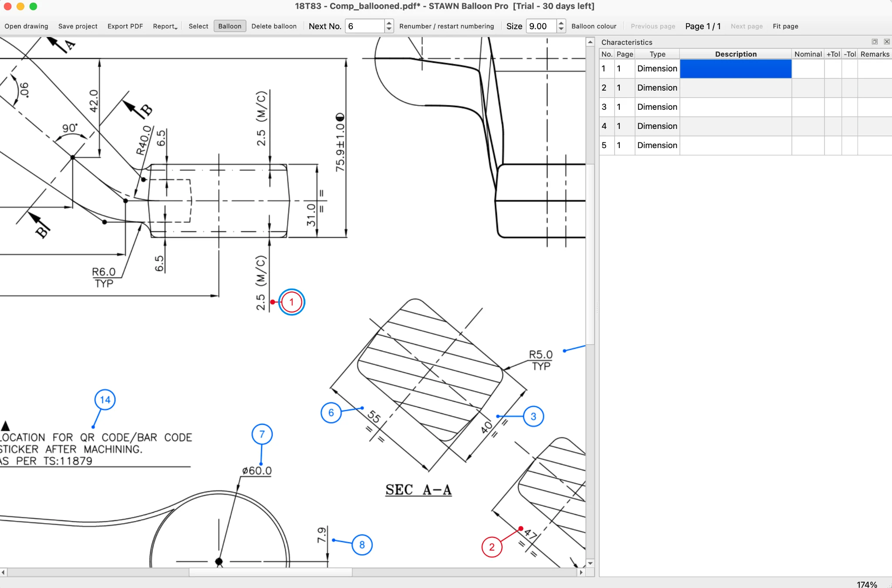Switch to Select mode
This screenshot has width=892, height=588.
tap(198, 26)
